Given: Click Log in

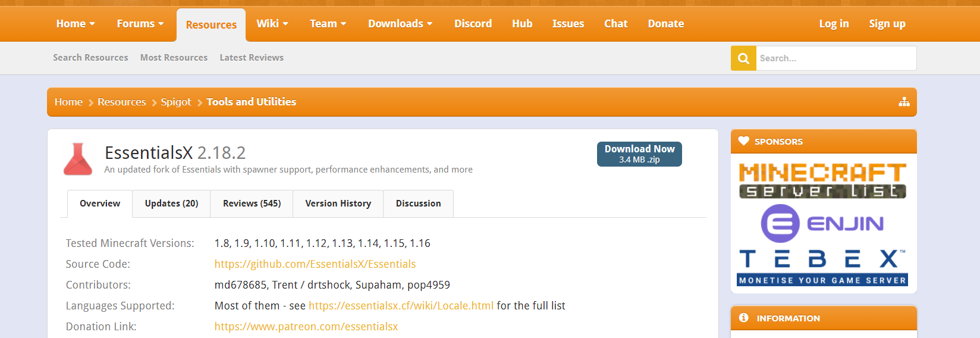Looking at the screenshot, I should [x=834, y=24].
